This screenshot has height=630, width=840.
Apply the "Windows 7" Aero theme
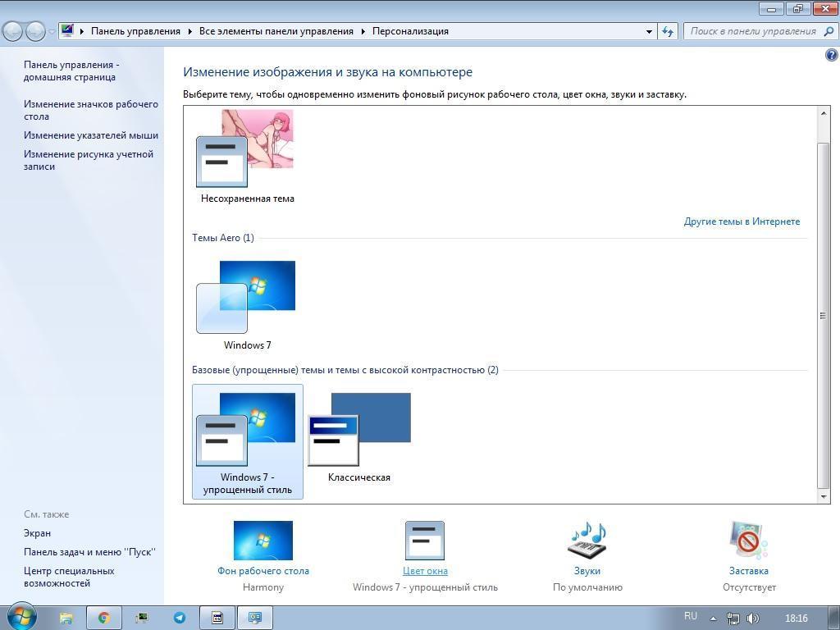(x=247, y=305)
